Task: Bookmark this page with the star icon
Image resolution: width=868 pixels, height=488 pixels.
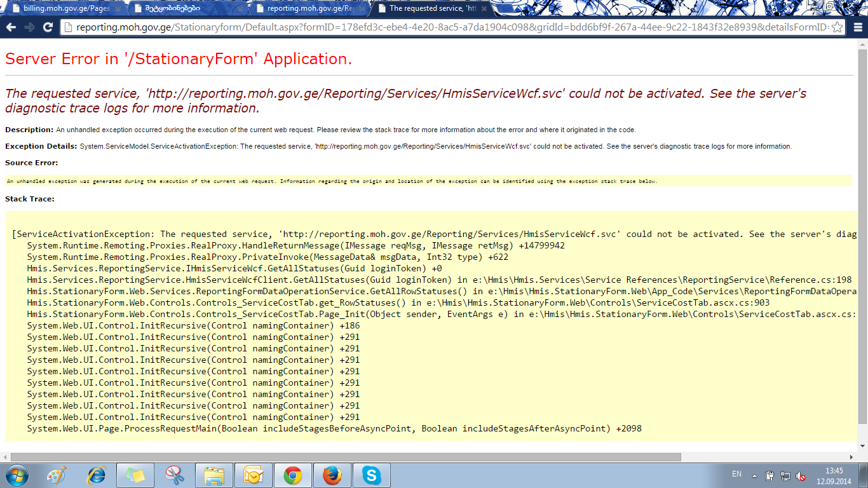Action: tap(837, 27)
